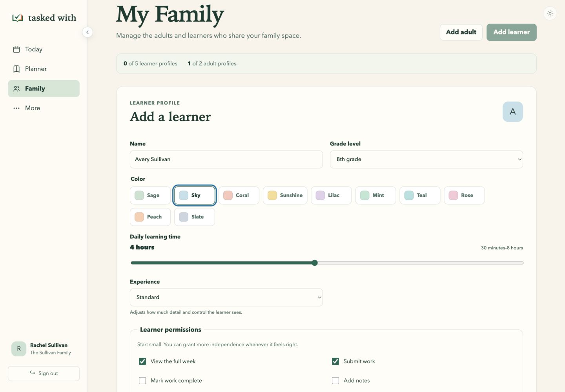The height and width of the screenshot is (392, 565).
Task: Toggle the light theme sun icon
Action: coord(550,13)
